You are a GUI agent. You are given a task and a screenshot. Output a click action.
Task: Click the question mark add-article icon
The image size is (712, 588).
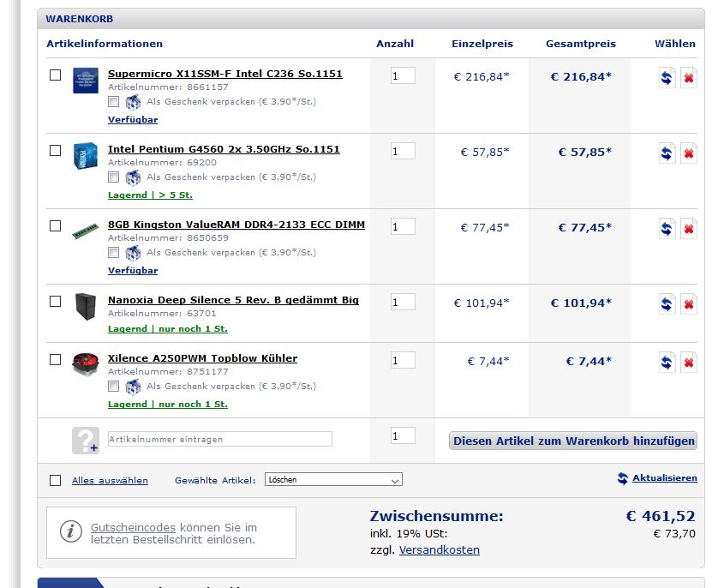[86, 440]
